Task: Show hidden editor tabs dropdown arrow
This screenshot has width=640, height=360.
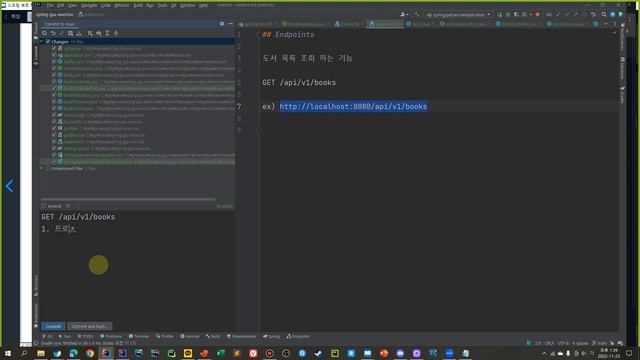Action: click(x=605, y=24)
